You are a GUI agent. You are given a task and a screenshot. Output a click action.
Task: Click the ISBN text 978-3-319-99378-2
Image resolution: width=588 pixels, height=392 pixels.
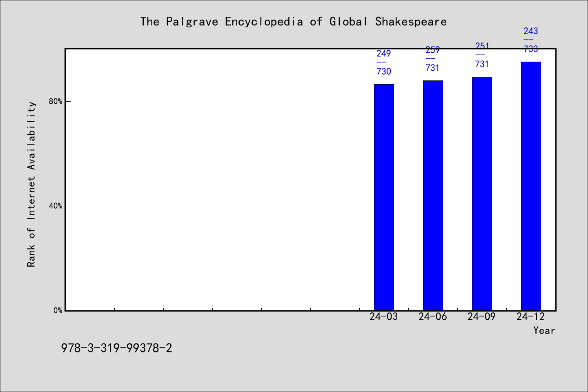(x=117, y=348)
